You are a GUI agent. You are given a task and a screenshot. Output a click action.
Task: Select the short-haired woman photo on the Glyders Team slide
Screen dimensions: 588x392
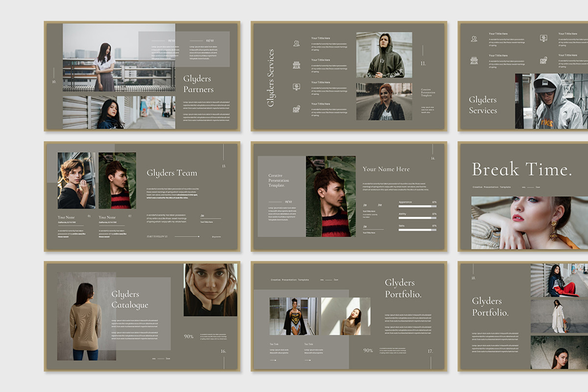(x=76, y=180)
